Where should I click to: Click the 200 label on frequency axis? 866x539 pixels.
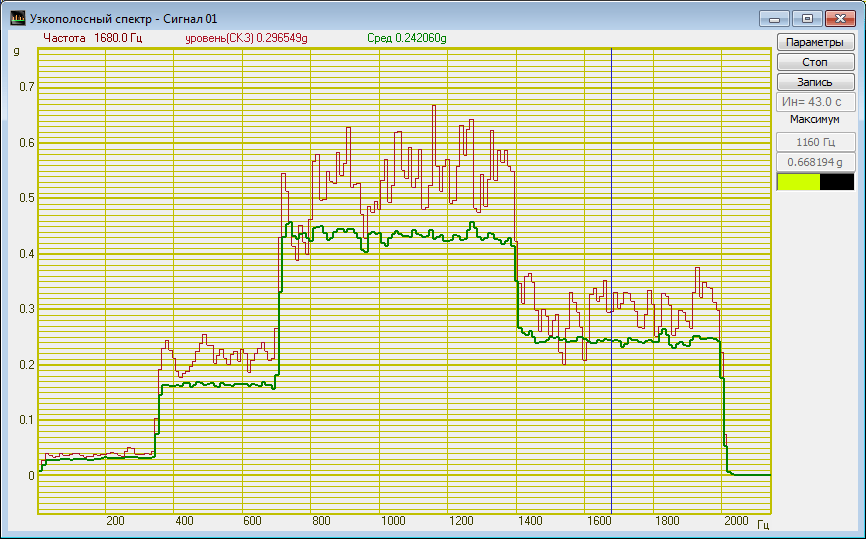click(x=115, y=521)
